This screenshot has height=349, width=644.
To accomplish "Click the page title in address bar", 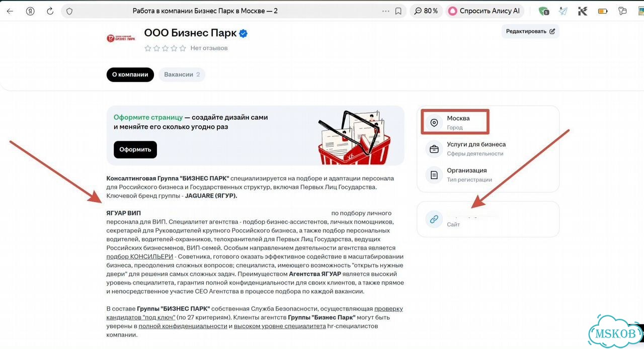I will pos(205,11).
